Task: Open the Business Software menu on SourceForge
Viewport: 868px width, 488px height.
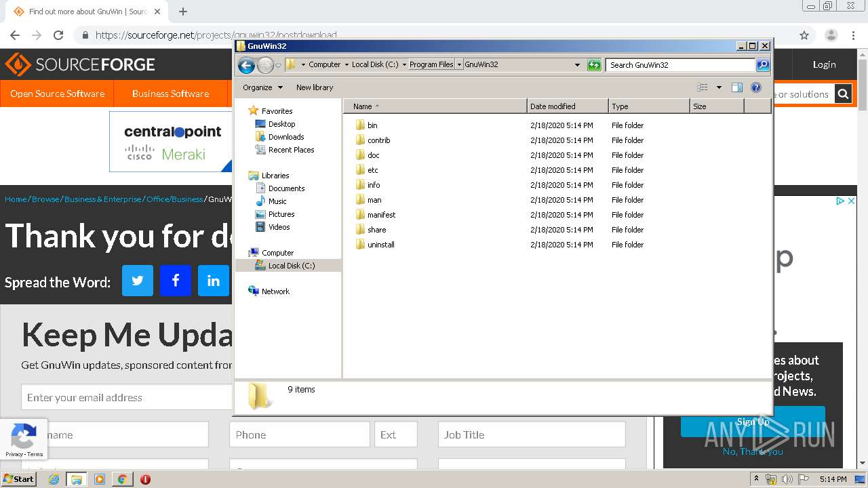Action: tap(170, 94)
